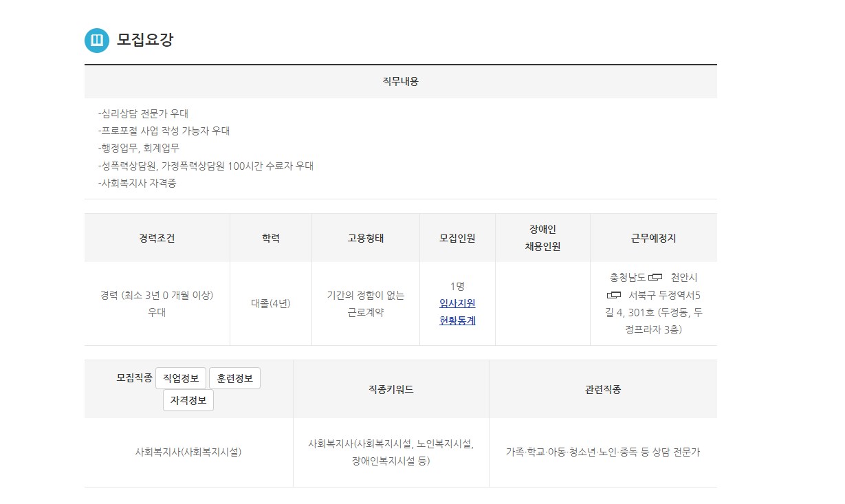Open the 자격정보 button
The image size is (845, 504).
[x=188, y=400]
